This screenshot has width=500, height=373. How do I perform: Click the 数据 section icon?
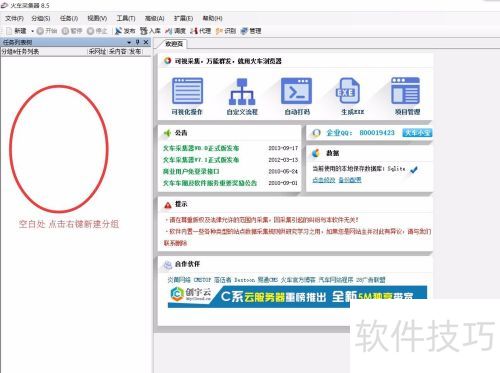[x=315, y=153]
